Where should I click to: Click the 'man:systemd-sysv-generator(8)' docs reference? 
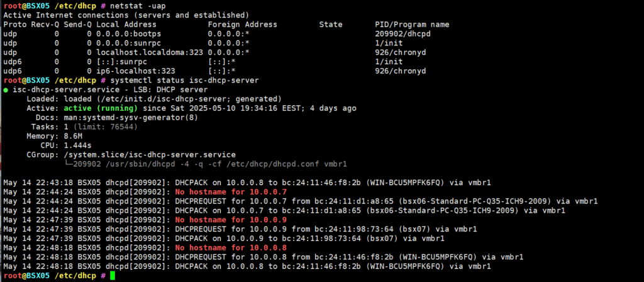tap(131, 118)
